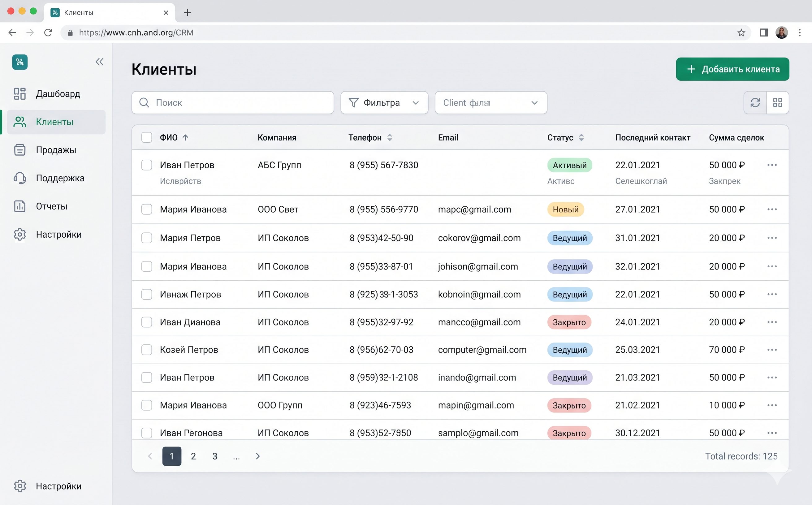Open row actions for Иван Дианова
The width and height of the screenshot is (812, 505).
tap(772, 322)
